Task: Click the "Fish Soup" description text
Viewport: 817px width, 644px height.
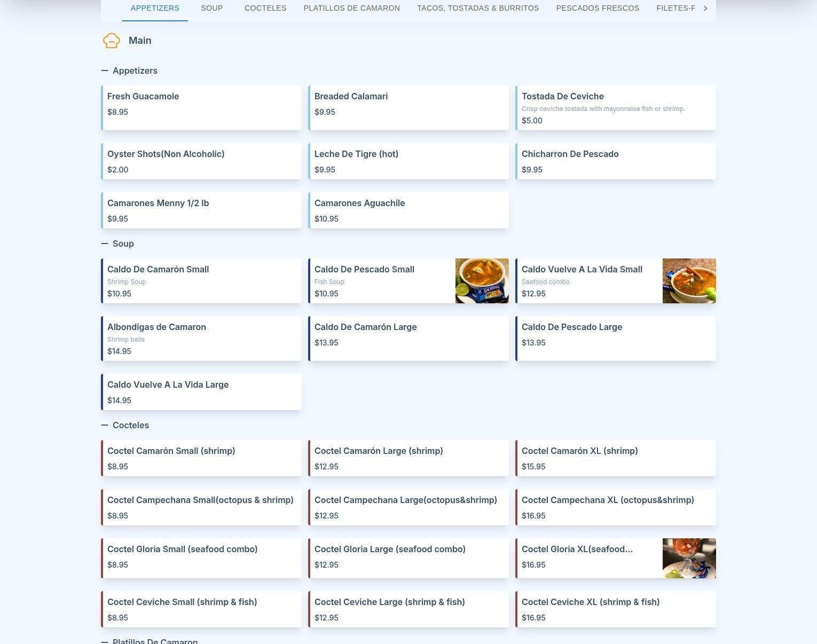Action: pyautogui.click(x=329, y=282)
